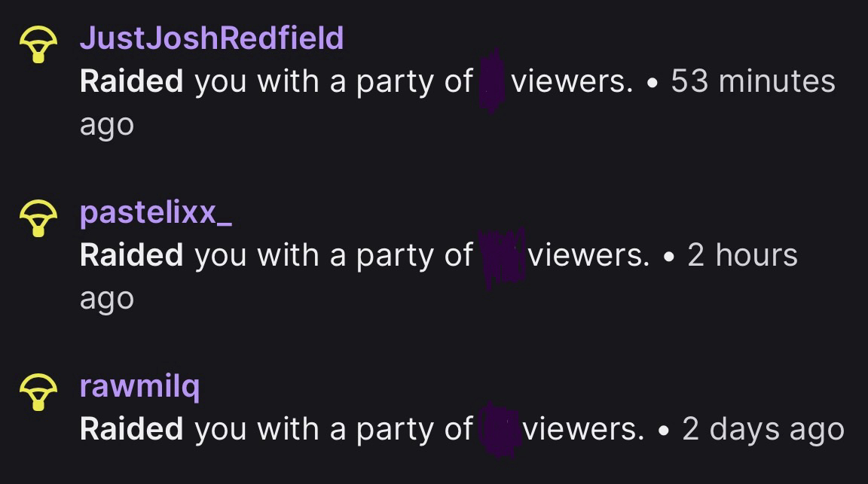Open the pastelixx_ channel link
Image resolution: width=868 pixels, height=484 pixels.
point(156,212)
